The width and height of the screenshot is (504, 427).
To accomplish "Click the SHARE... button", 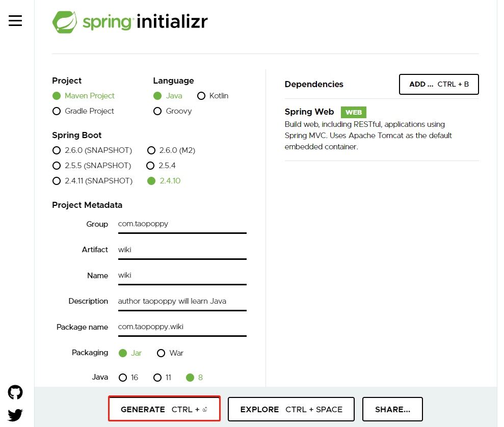I will [x=392, y=409].
